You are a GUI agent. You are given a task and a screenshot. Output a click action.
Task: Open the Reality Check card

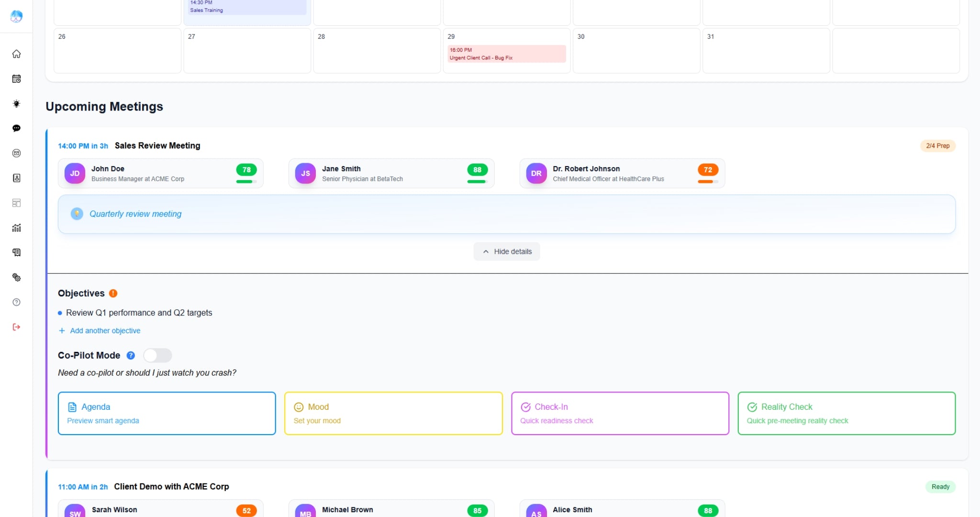click(846, 413)
